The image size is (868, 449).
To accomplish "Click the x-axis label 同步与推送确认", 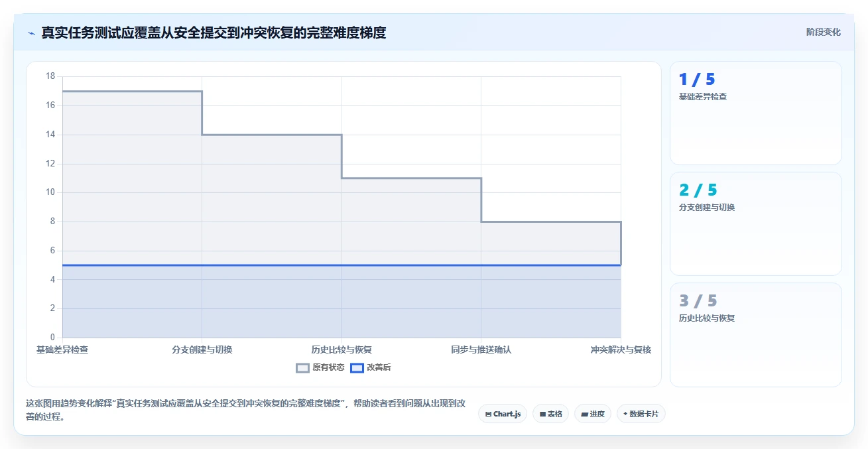I will pos(481,350).
